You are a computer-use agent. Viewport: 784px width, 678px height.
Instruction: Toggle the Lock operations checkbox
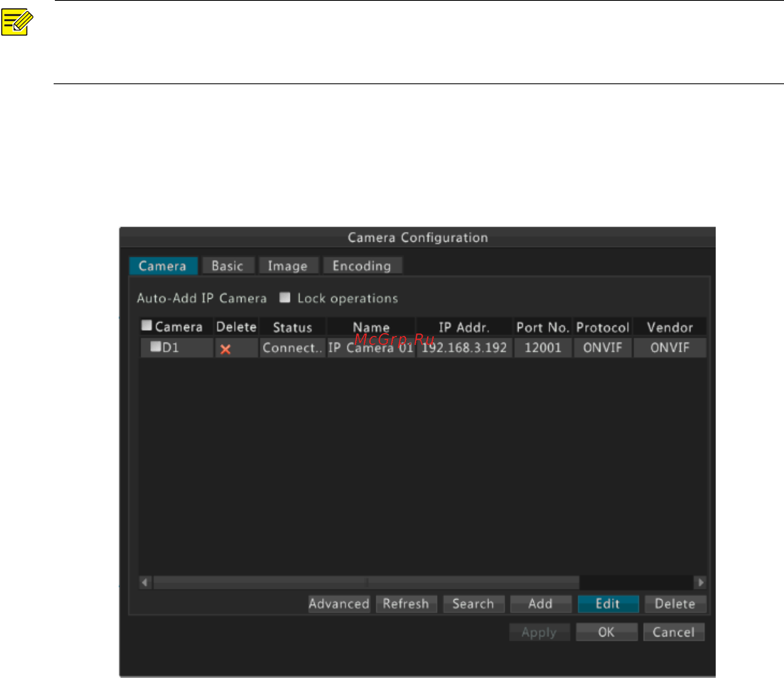(x=285, y=298)
